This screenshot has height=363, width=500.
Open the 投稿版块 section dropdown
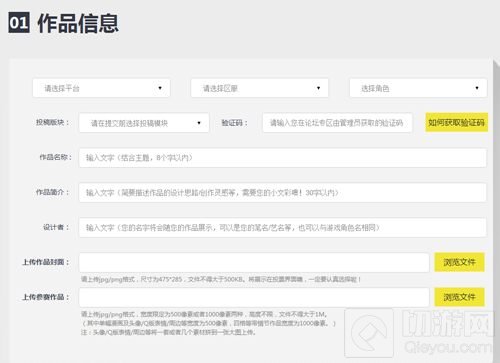point(144,123)
